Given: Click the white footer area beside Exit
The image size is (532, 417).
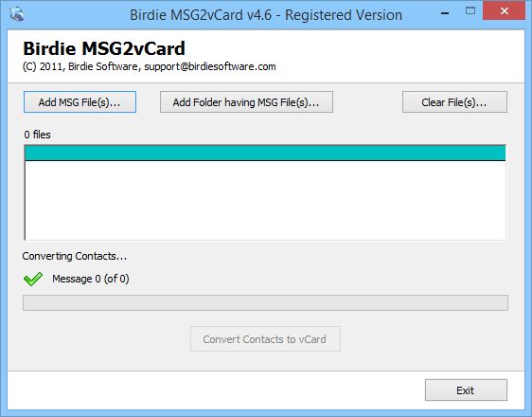Looking at the screenshot, I should click(x=216, y=390).
